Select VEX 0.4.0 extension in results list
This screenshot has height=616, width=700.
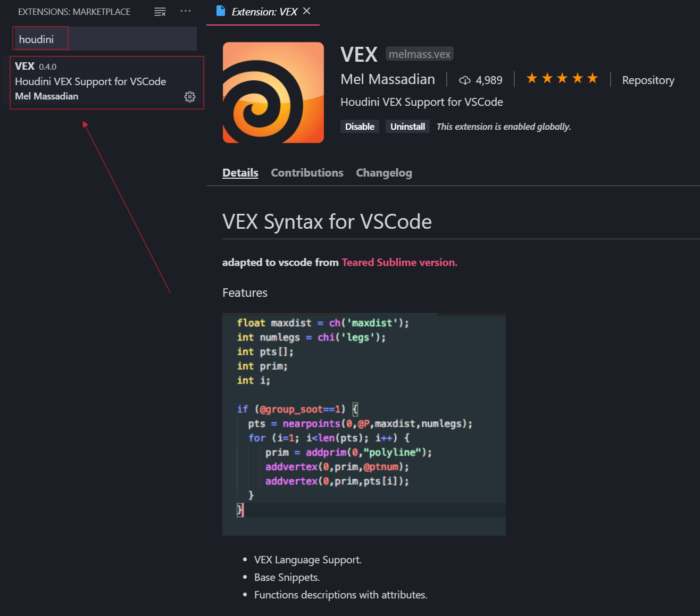(x=107, y=82)
